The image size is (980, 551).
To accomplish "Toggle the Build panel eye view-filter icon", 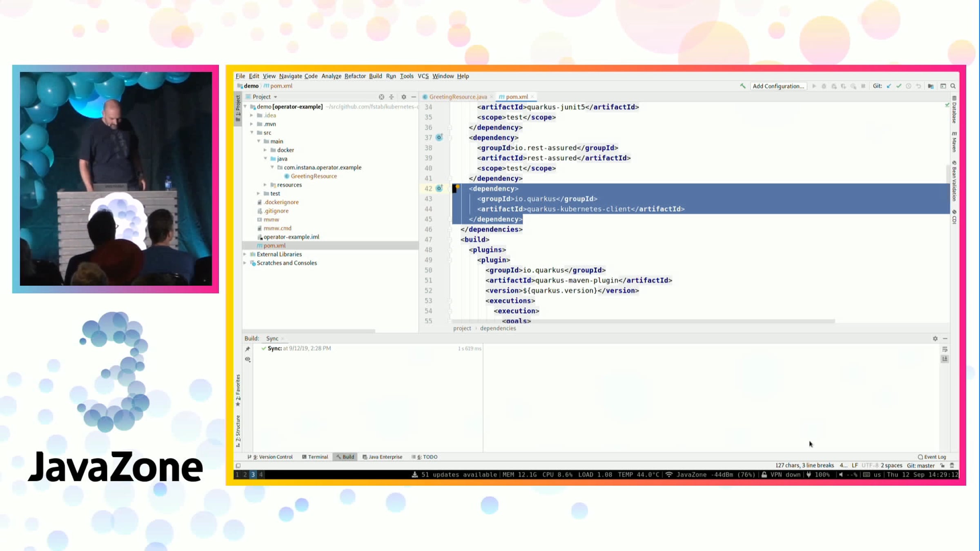I will [x=247, y=359].
